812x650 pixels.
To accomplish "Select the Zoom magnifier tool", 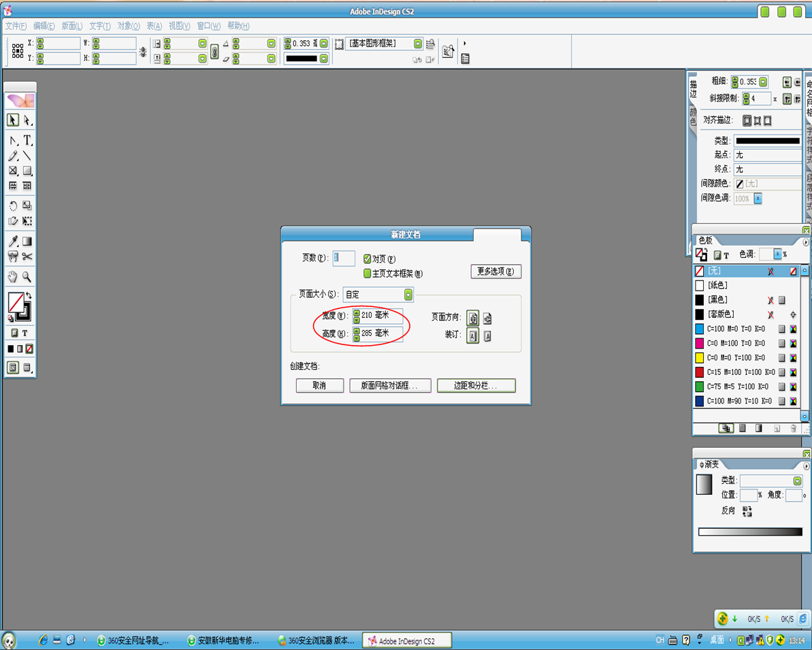I will click(27, 277).
